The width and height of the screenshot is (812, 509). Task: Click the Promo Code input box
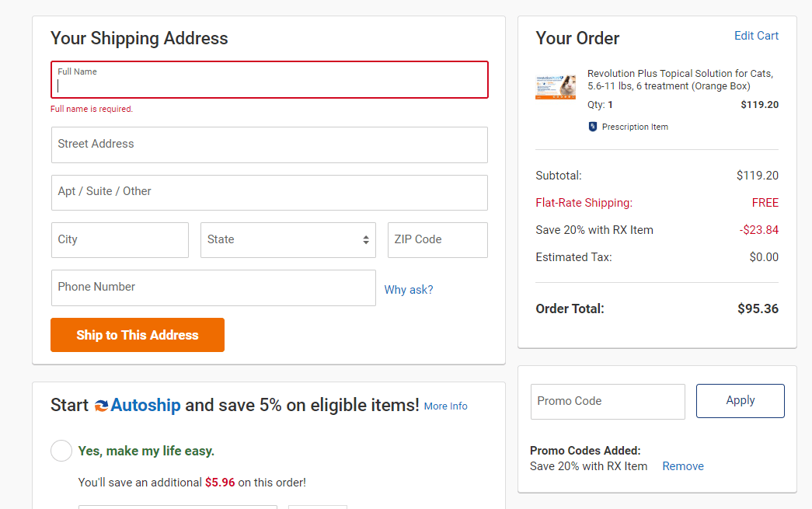[x=606, y=401]
